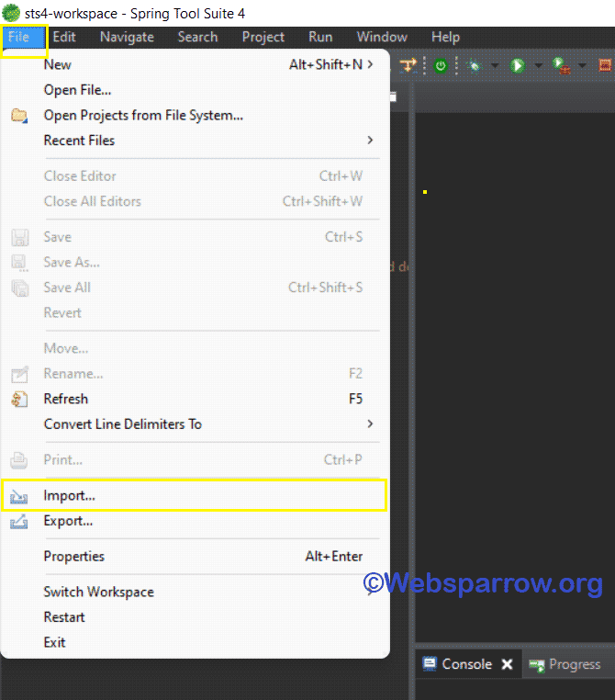Close the Console tab

(507, 664)
